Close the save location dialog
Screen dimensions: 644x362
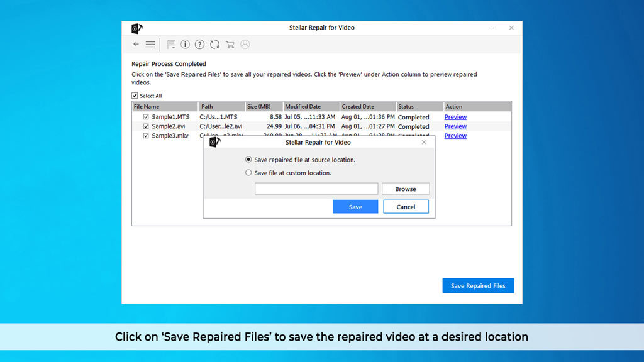(x=424, y=142)
